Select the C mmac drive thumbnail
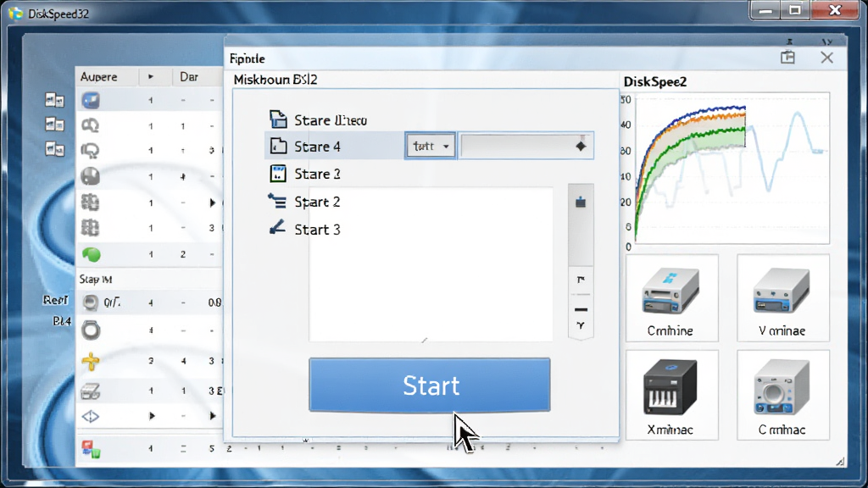 coord(782,395)
